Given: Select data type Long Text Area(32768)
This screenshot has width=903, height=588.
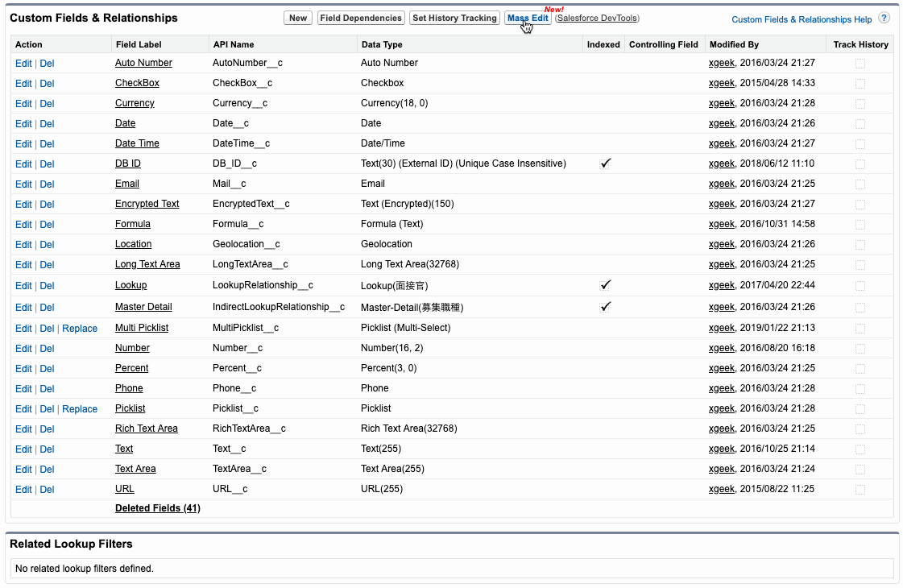Looking at the screenshot, I should [x=410, y=264].
